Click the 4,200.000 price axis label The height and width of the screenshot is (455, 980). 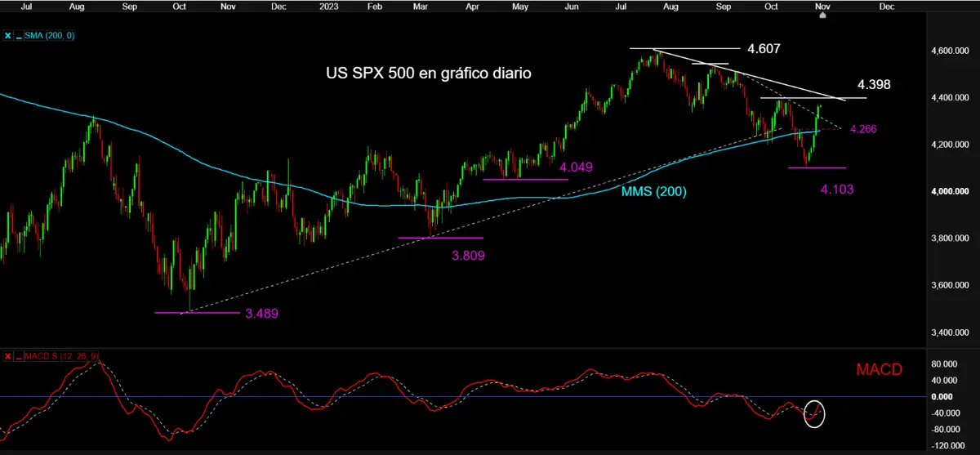[952, 145]
